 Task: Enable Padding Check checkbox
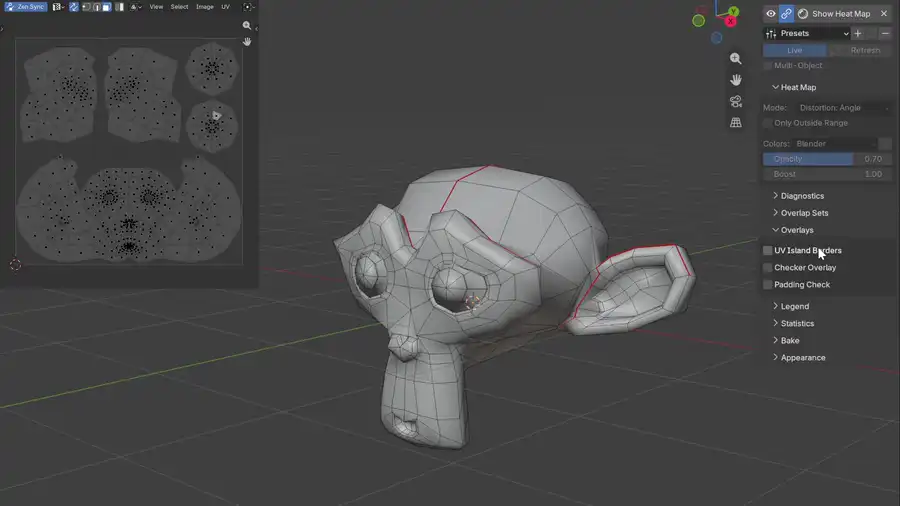[767, 285]
